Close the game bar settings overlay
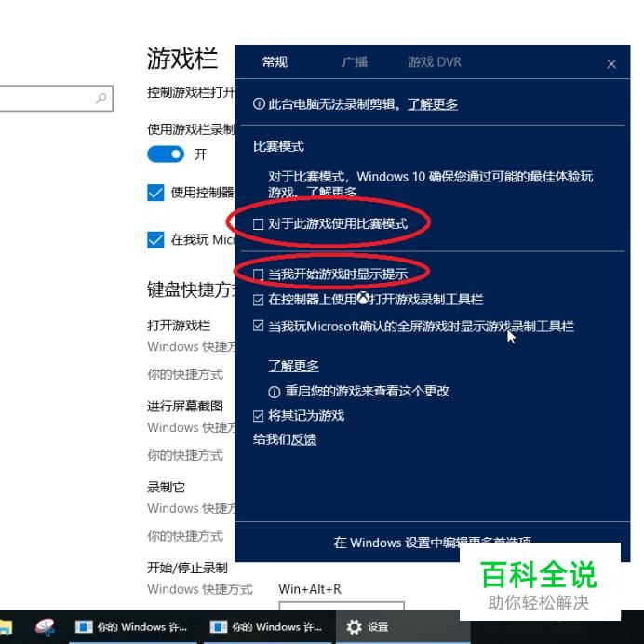The height and width of the screenshot is (644, 644). (611, 63)
